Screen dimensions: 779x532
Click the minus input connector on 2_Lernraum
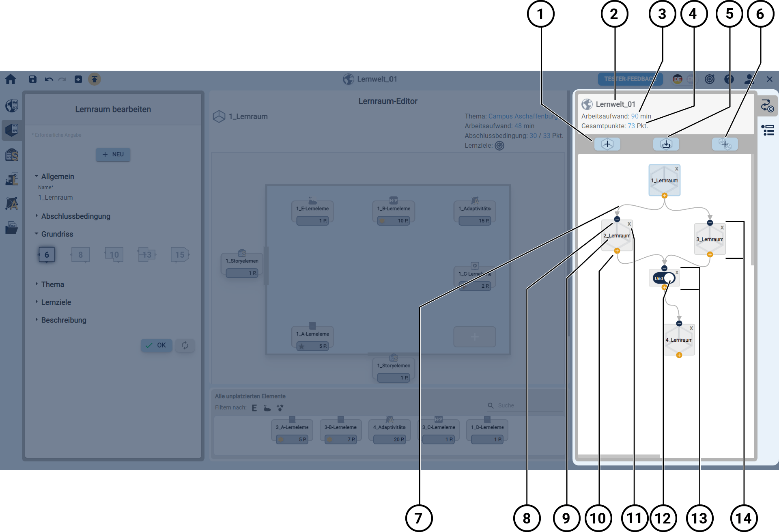coord(617,219)
